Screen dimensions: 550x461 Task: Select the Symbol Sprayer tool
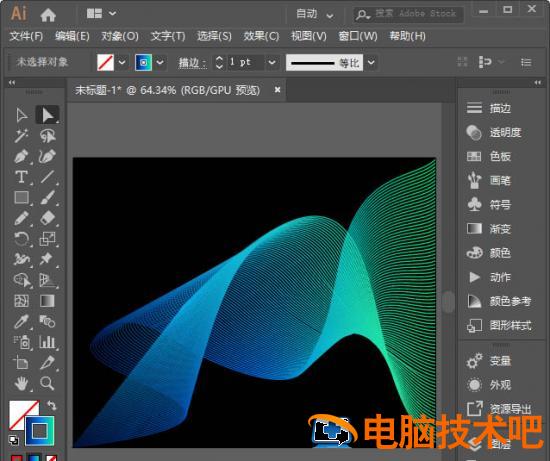pos(21,342)
